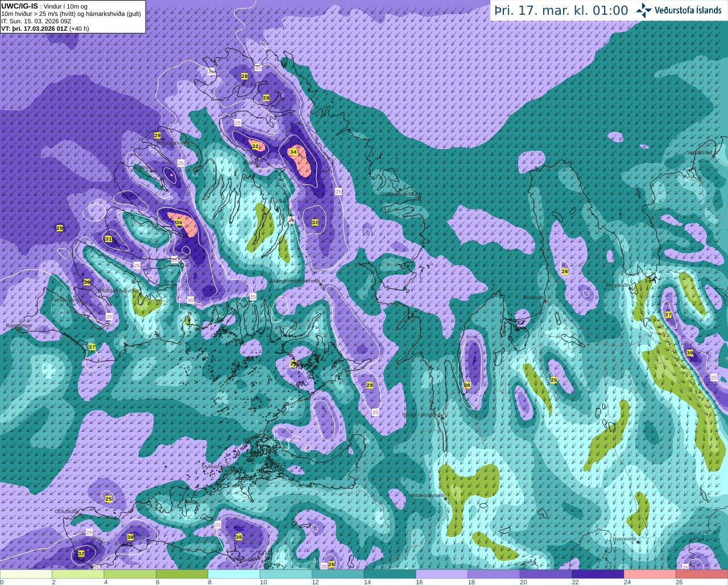
Task: Click the Stykkishólmur station label
Action: coord(217,467)
